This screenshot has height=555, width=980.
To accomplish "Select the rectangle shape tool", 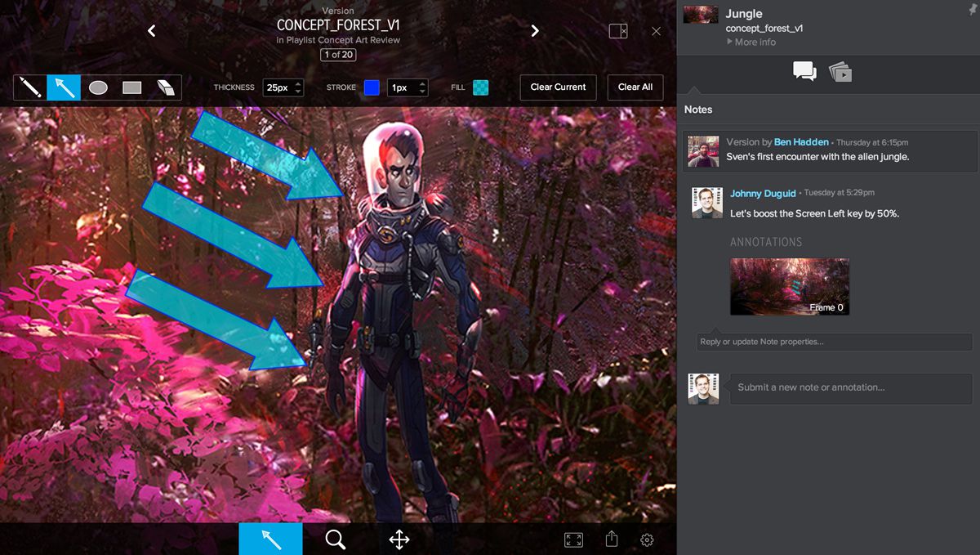I will point(131,87).
